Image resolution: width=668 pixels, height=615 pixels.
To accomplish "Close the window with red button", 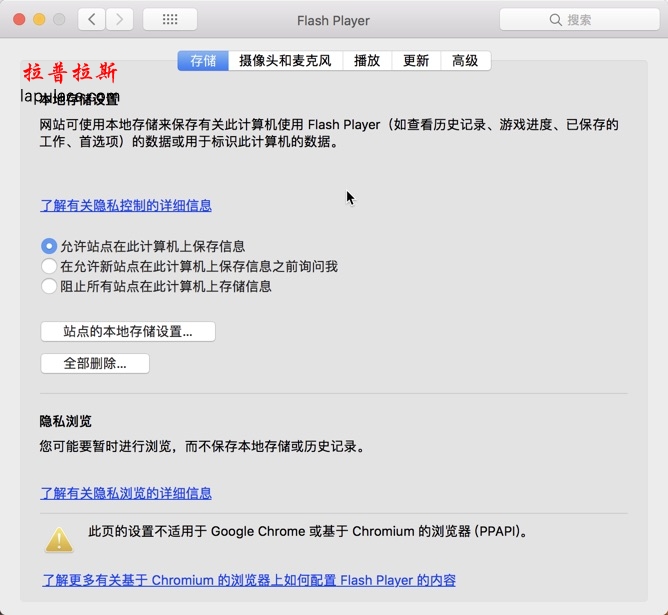I will [x=19, y=20].
